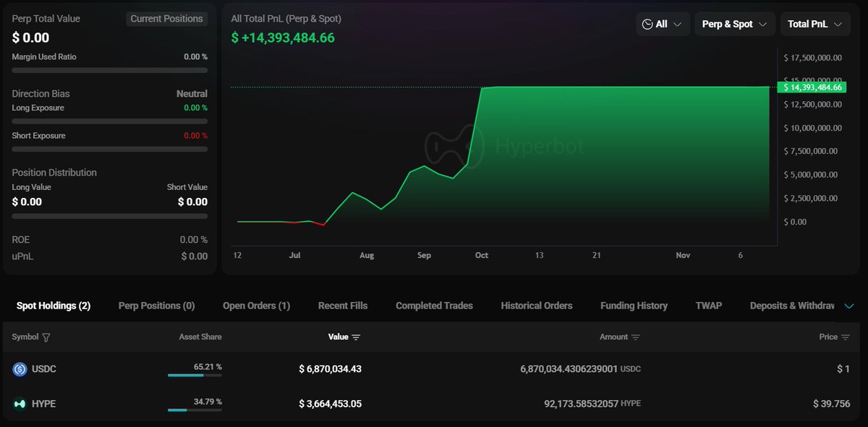Click the $ 6,870,034.43 USDC value
Viewport: 868px width, 427px height.
[x=330, y=369]
